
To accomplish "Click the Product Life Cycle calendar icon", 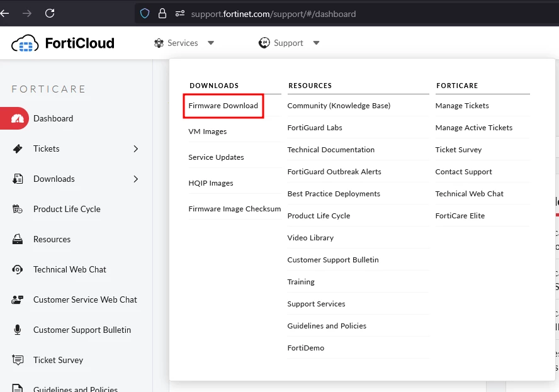I will pyautogui.click(x=18, y=209).
